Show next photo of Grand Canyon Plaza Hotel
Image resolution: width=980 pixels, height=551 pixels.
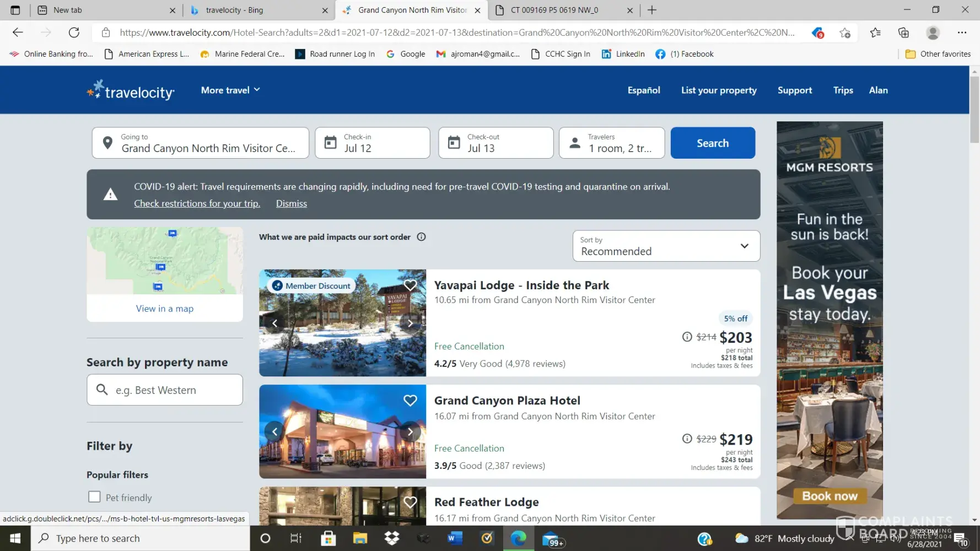click(410, 431)
